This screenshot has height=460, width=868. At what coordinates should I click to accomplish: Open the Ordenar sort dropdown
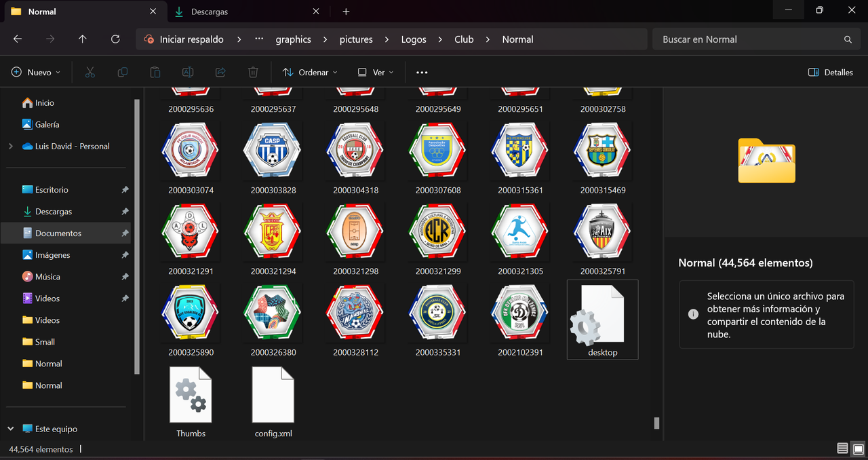[x=310, y=72]
